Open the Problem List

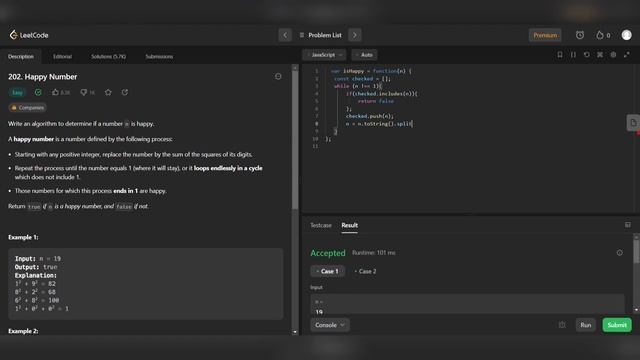(320, 35)
